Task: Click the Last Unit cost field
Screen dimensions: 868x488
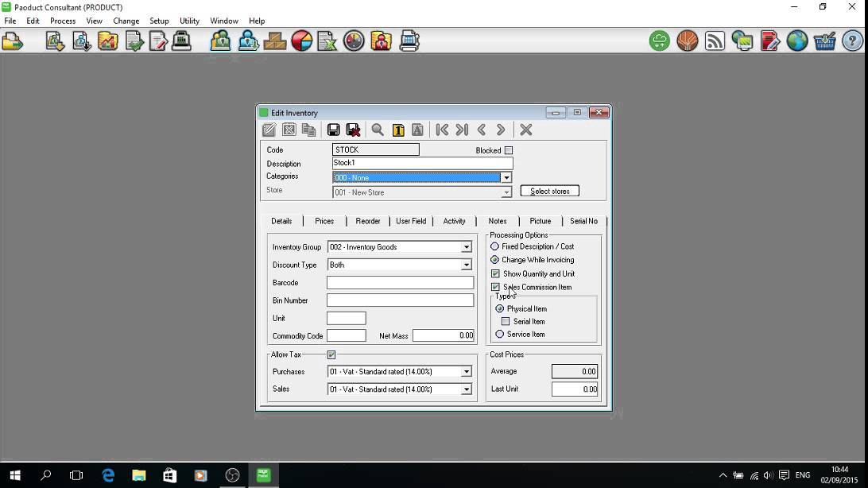Action: click(575, 389)
